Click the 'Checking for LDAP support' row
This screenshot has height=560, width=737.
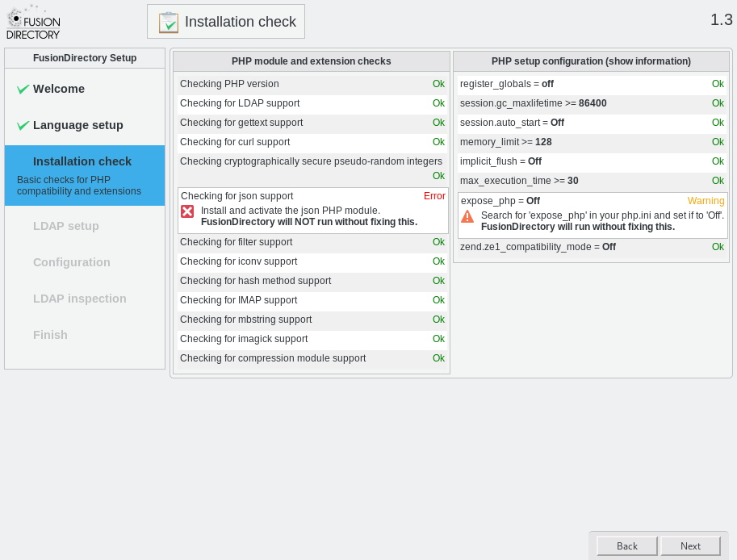click(312, 103)
